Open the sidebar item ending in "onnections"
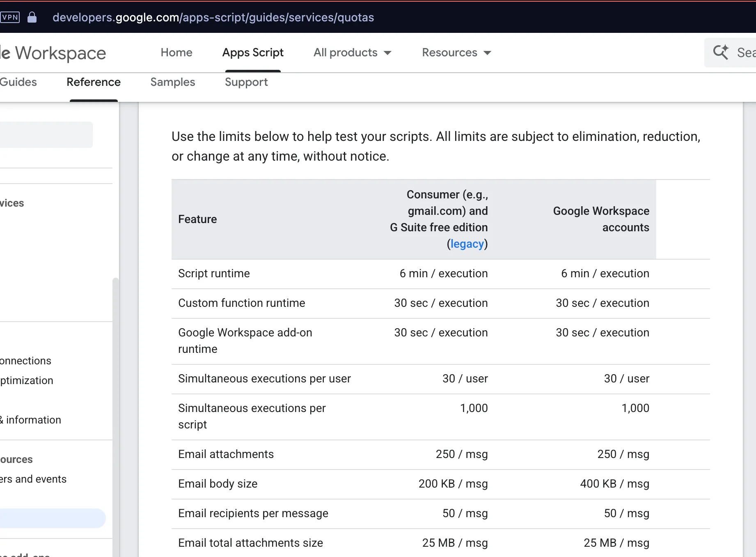The width and height of the screenshot is (756, 557). tap(25, 361)
